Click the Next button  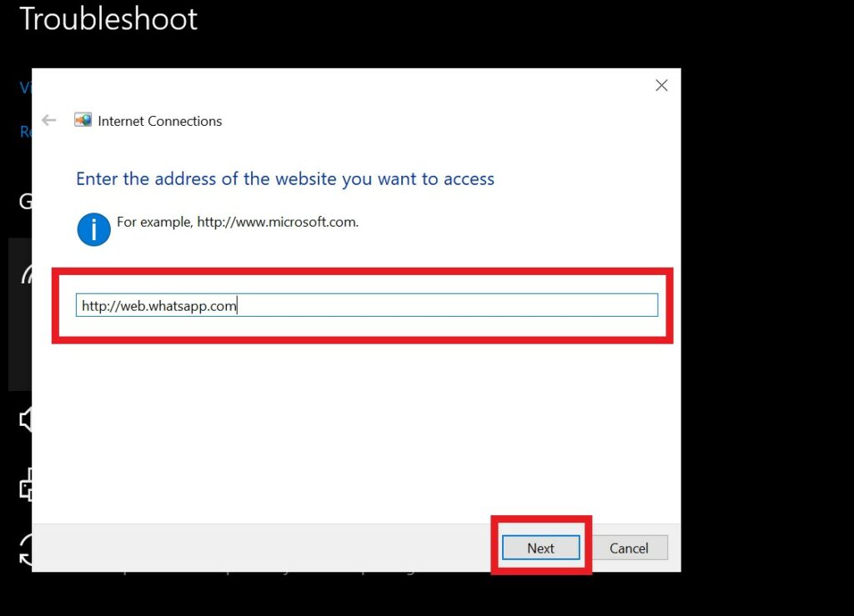point(540,548)
